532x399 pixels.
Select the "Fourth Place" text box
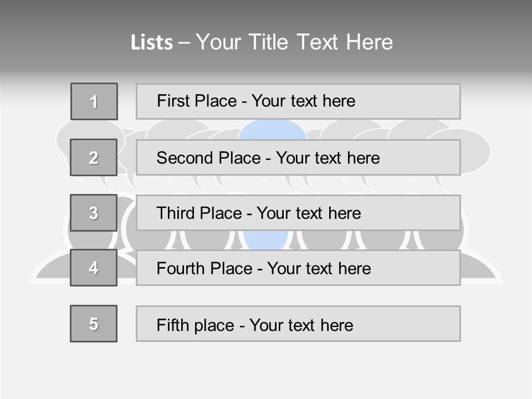(x=298, y=268)
